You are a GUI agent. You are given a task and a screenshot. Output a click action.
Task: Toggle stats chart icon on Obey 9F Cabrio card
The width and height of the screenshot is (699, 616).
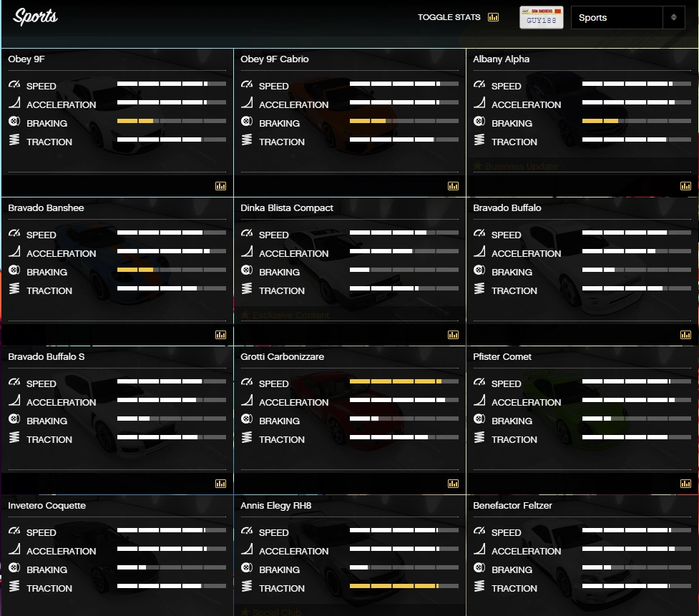pyautogui.click(x=454, y=186)
